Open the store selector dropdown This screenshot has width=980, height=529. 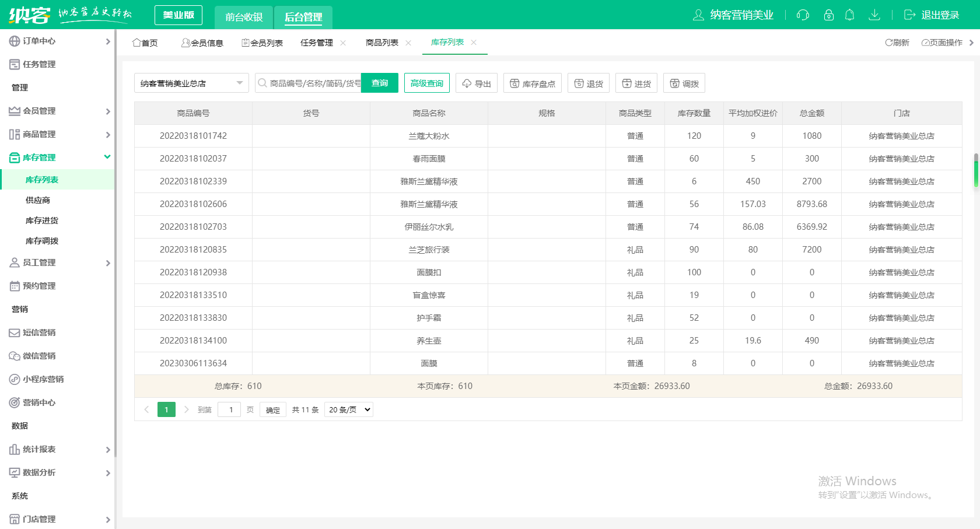point(192,83)
